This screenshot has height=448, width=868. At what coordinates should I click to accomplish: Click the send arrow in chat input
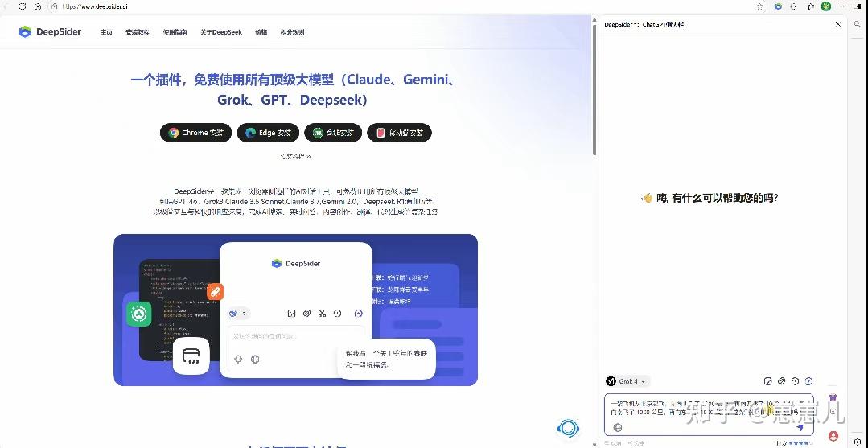(x=800, y=428)
